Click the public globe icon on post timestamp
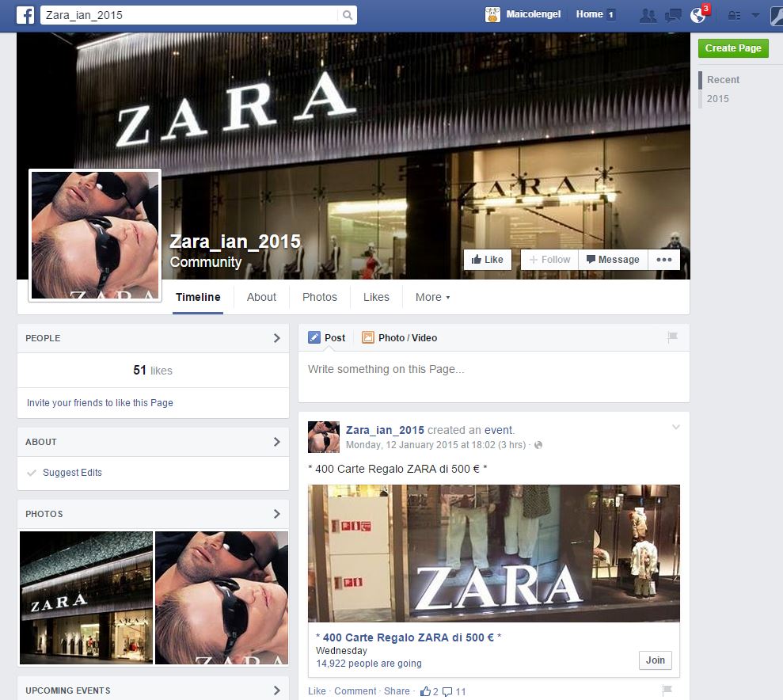The height and width of the screenshot is (700, 783). point(538,445)
